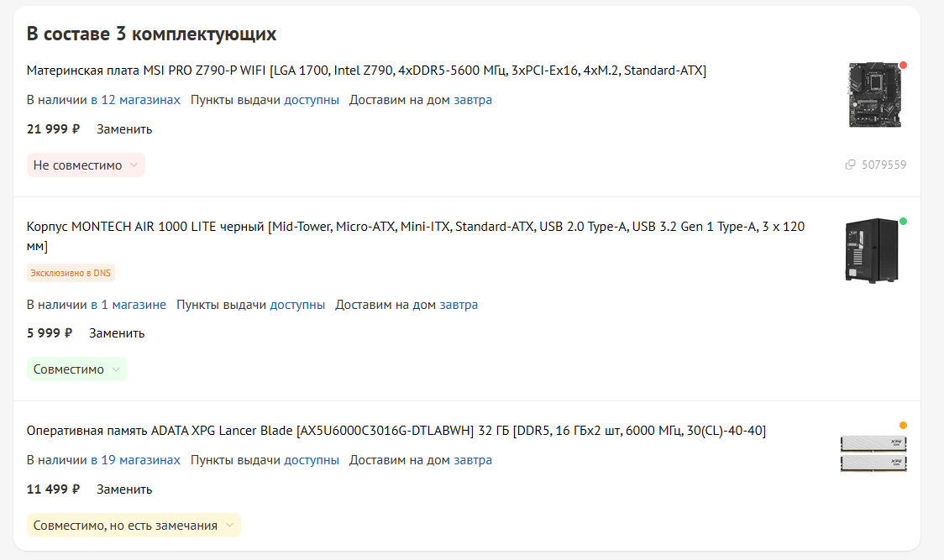Copy product code 5079559 icon

850,165
